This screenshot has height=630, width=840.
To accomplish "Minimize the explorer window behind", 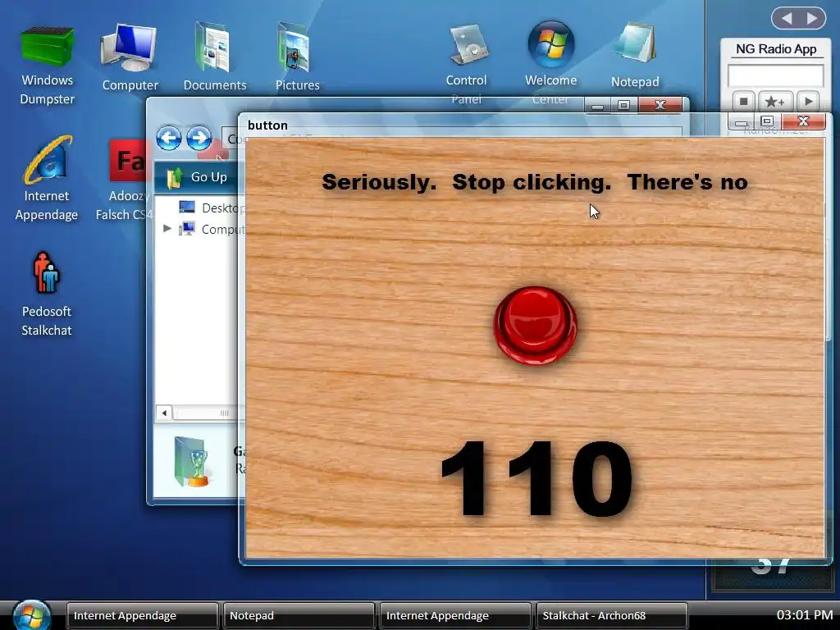I will pyautogui.click(x=598, y=106).
